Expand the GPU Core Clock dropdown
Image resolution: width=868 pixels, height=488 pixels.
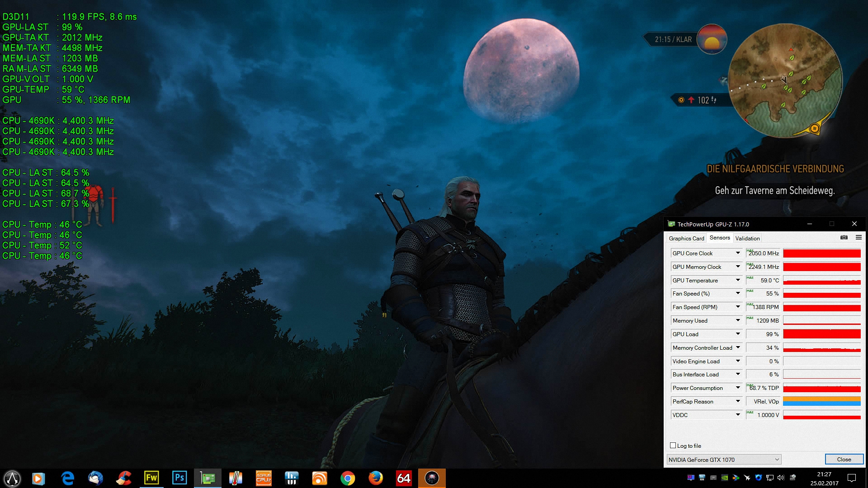click(x=738, y=253)
